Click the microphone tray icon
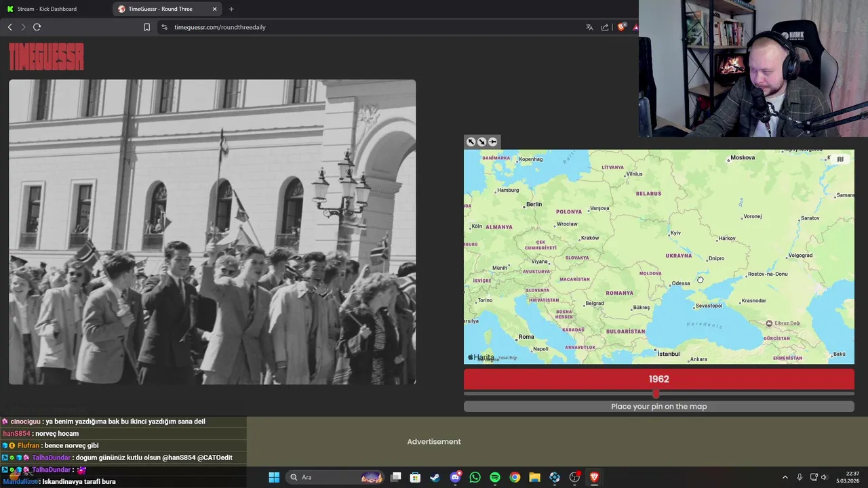The height and width of the screenshot is (488, 868). point(800,477)
